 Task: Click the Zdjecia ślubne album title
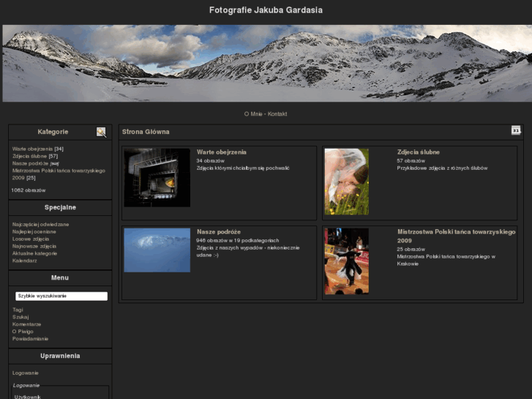click(419, 152)
